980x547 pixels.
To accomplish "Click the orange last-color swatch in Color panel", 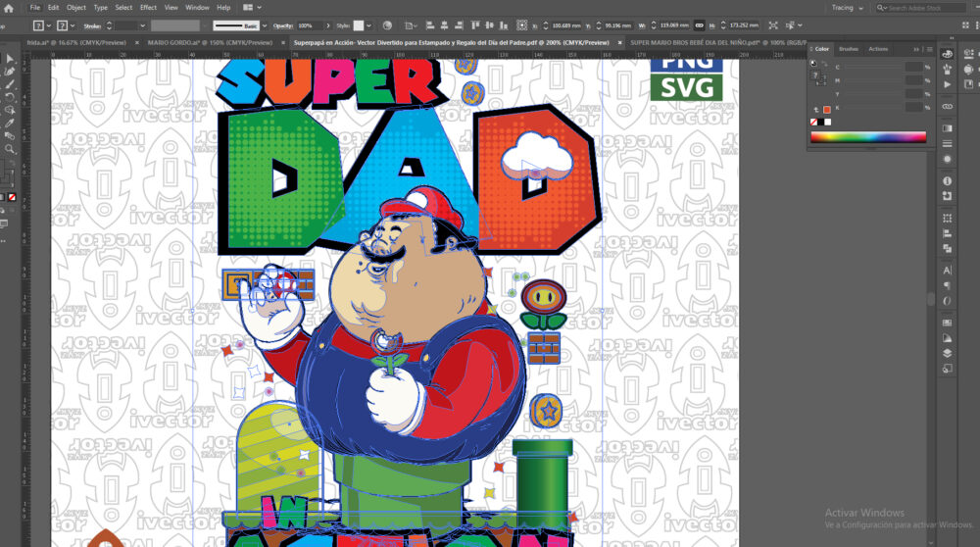I will pos(827,110).
